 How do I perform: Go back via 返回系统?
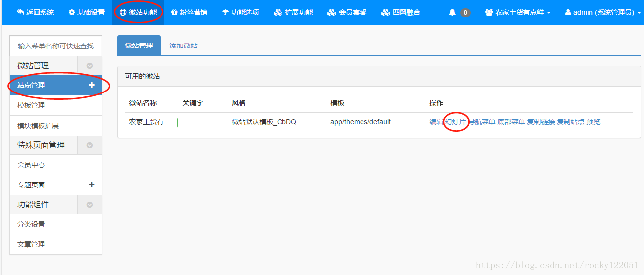(x=35, y=12)
